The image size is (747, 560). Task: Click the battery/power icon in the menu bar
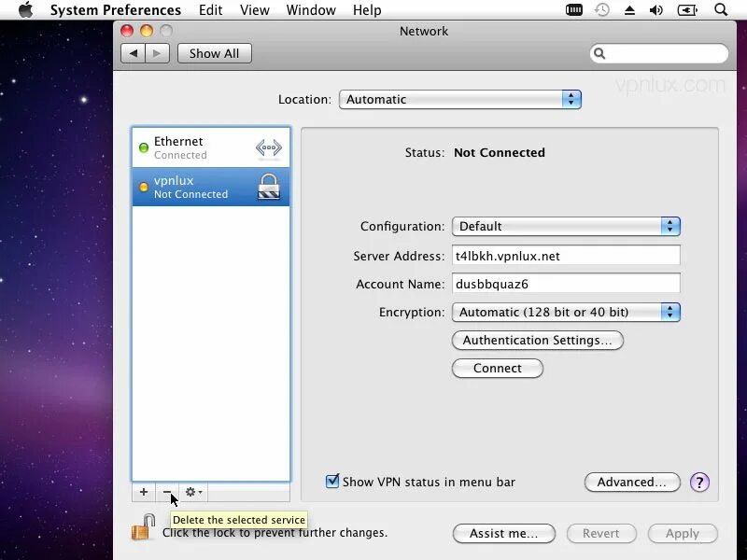[687, 10]
